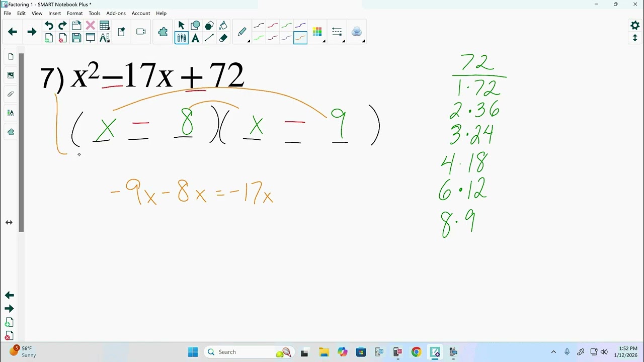Image resolution: width=644 pixels, height=362 pixels.
Task: Open the Format menu
Action: click(74, 13)
